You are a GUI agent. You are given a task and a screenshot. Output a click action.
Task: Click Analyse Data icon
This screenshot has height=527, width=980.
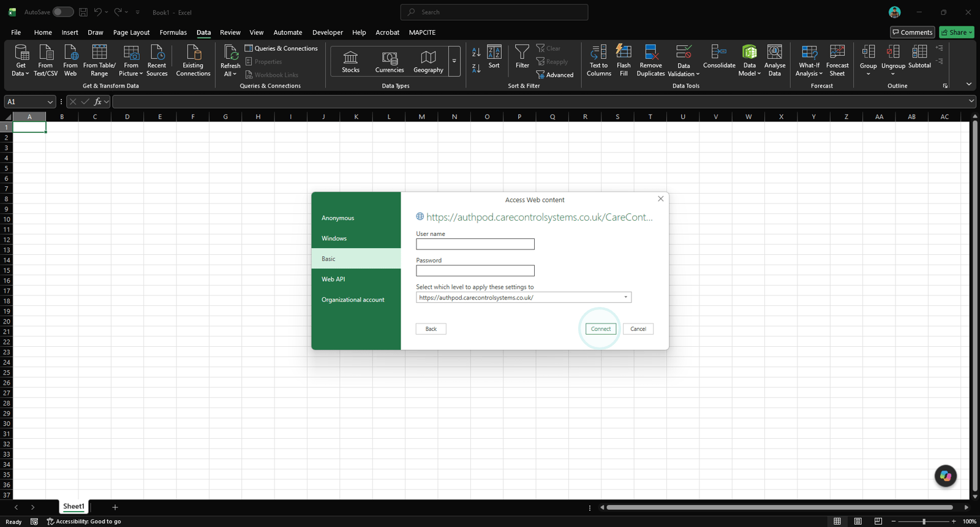pos(775,60)
